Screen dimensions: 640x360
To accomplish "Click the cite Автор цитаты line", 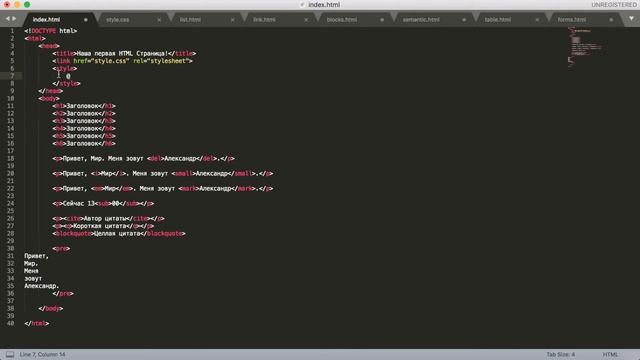I will click(x=108, y=218).
